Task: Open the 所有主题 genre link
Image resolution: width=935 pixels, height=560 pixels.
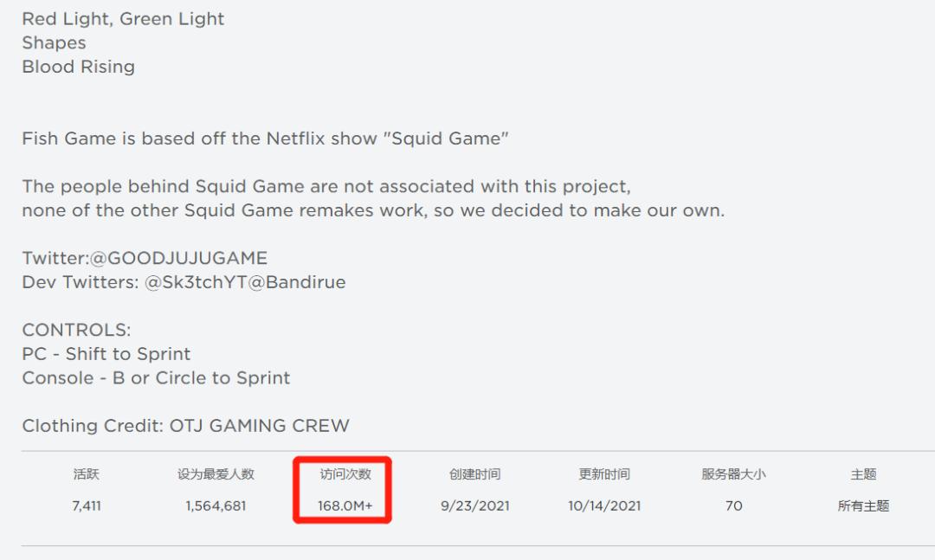Action: [x=863, y=505]
